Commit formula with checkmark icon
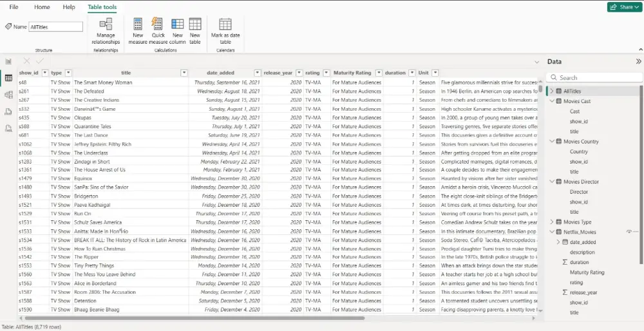 (x=40, y=61)
